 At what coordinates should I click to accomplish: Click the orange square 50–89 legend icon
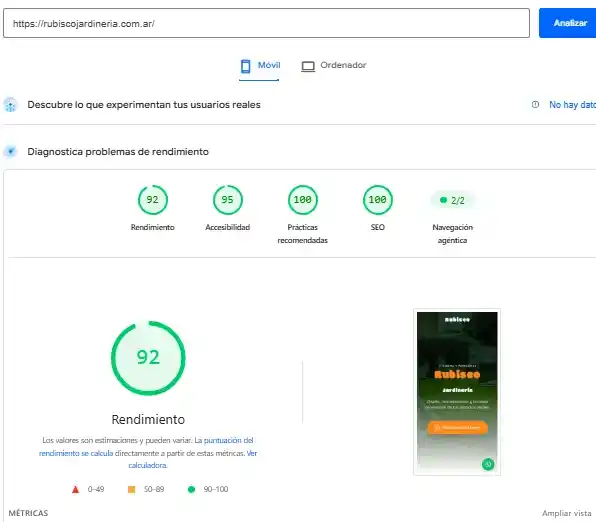click(x=132, y=489)
